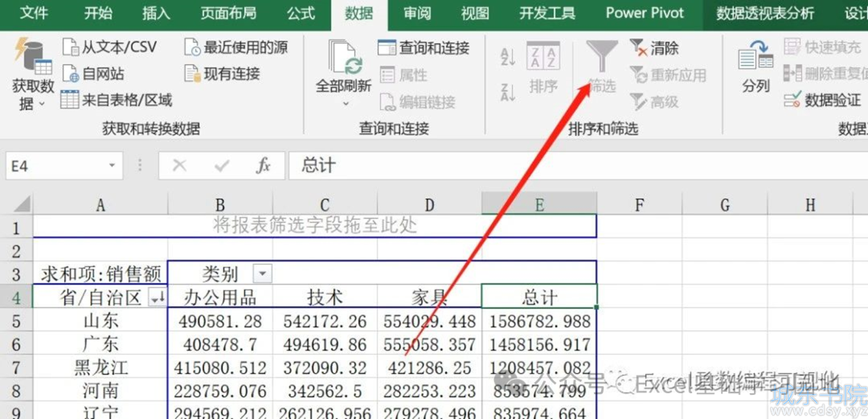Select the 黑龙江 row label
Screen dimensions: 868x419
point(100,368)
